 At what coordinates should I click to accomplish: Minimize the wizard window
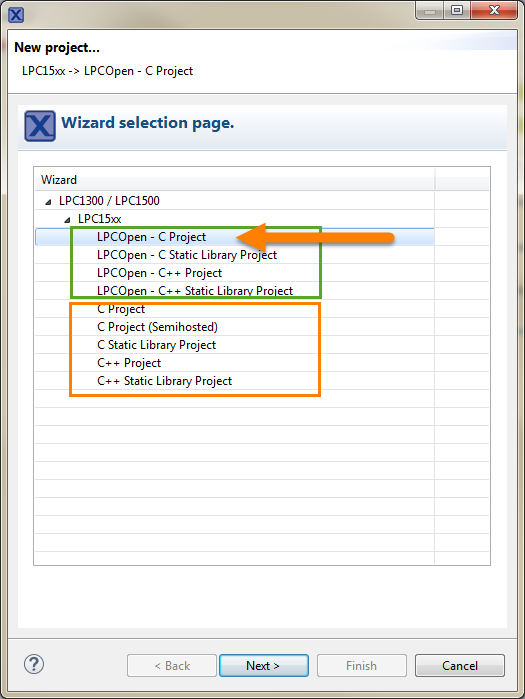tap(430, 11)
